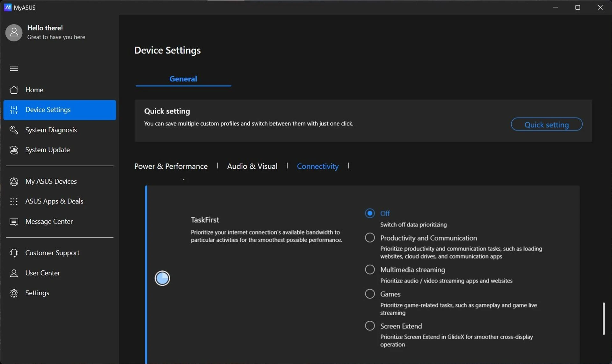Screen dimensions: 612x364
Task: Open the user profile avatar
Action: coord(14,32)
